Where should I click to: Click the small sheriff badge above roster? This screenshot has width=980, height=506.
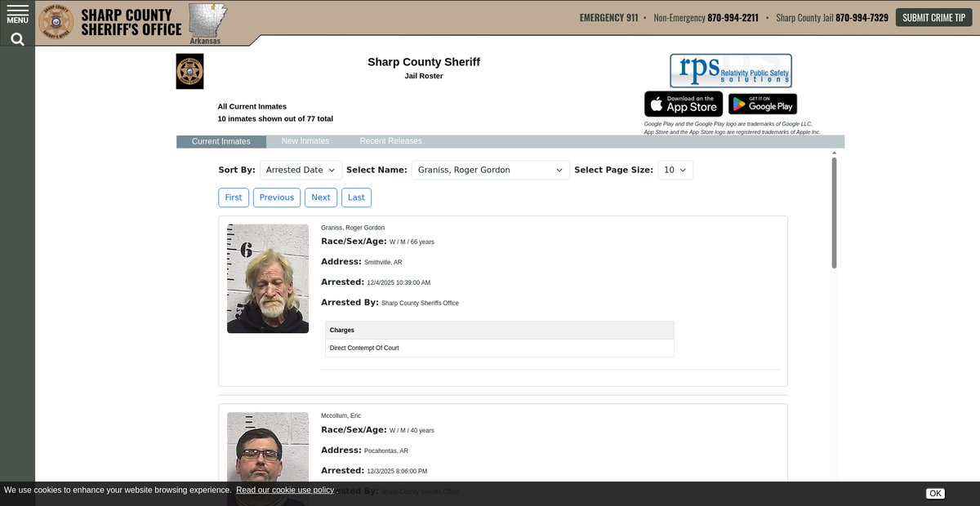click(x=190, y=72)
